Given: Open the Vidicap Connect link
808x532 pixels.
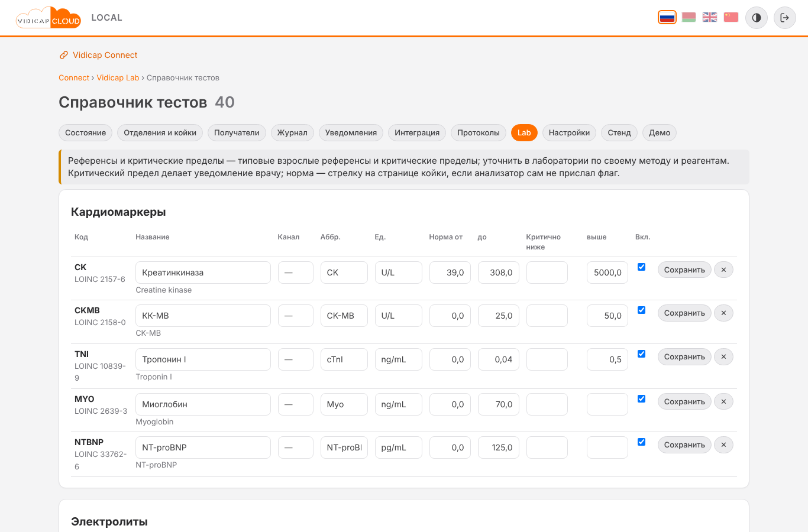Looking at the screenshot, I should coord(98,55).
